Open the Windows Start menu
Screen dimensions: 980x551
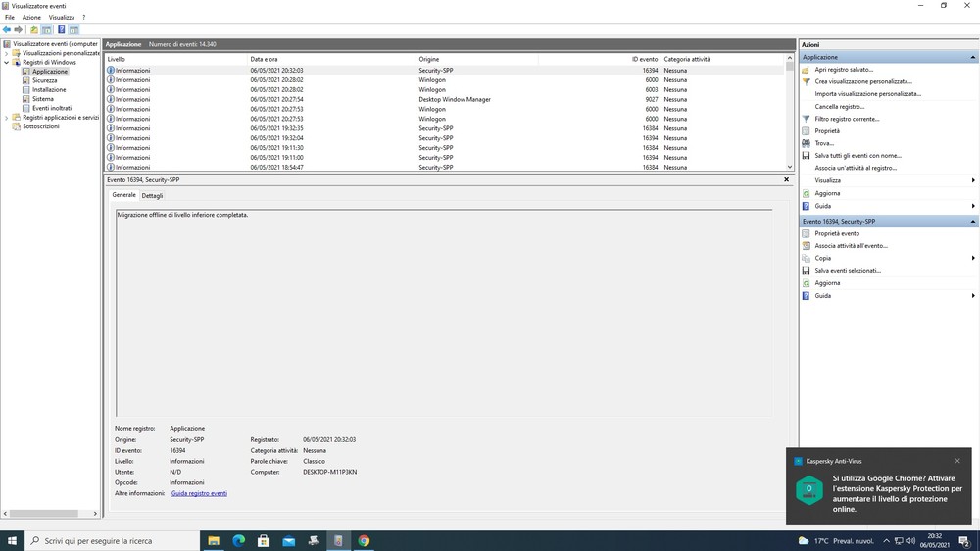[x=12, y=541]
